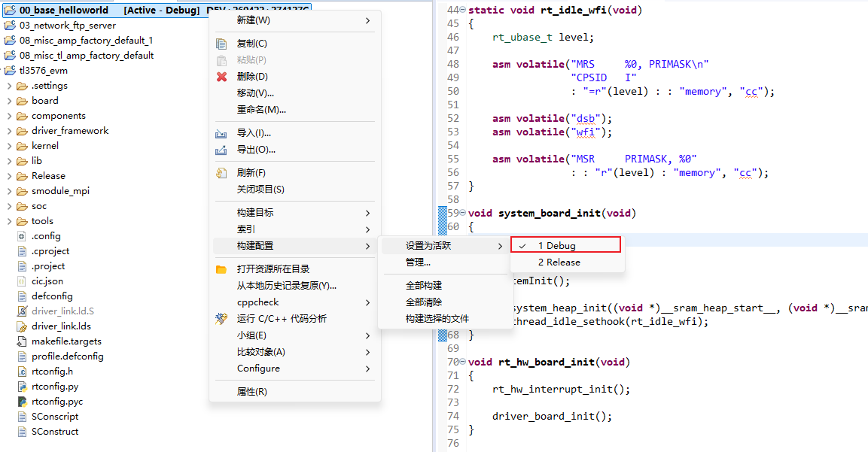Open 属性(R) properties entry
Screen dimensions: 868x452
(x=295, y=392)
